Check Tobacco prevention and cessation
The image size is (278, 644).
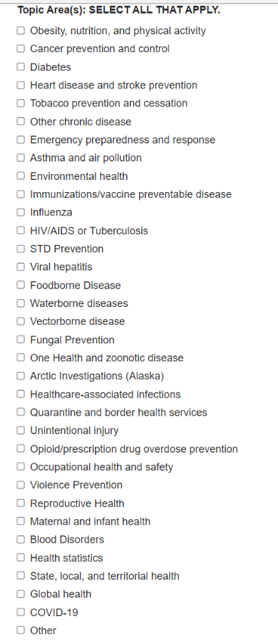point(21,104)
